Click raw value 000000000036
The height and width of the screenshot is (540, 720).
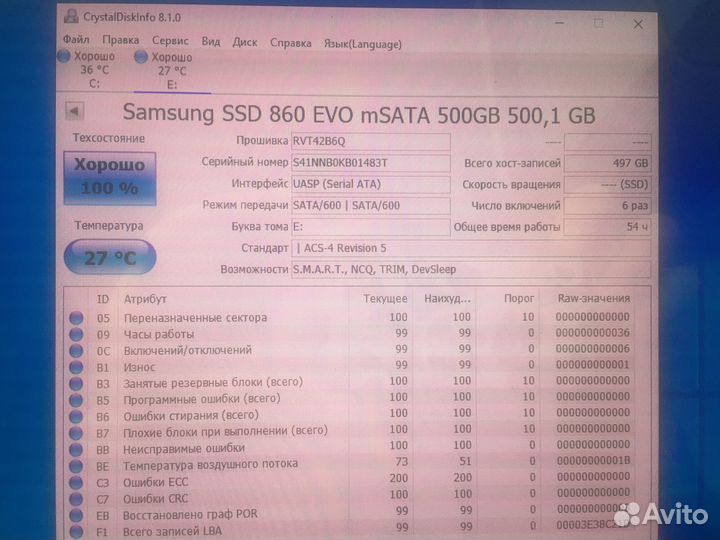(593, 332)
